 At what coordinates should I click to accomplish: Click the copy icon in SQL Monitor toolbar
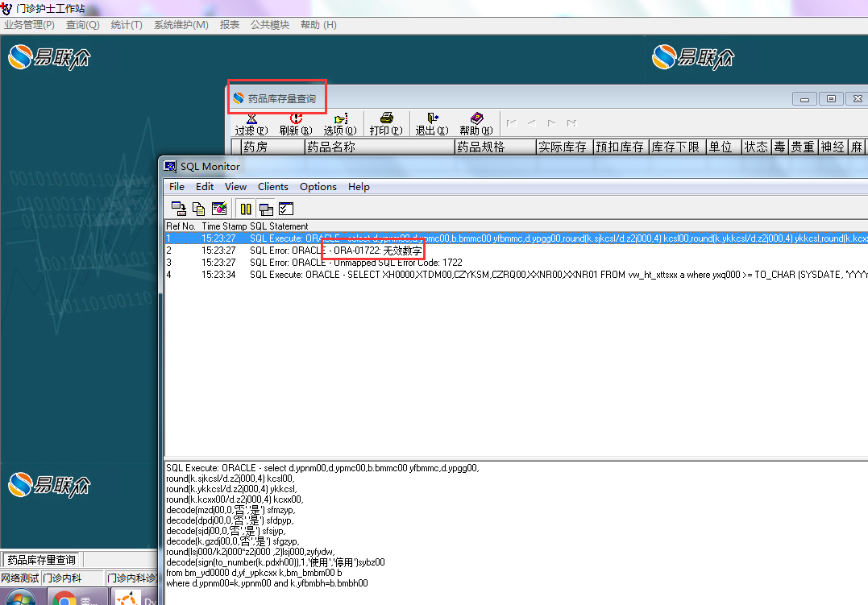[x=199, y=209]
